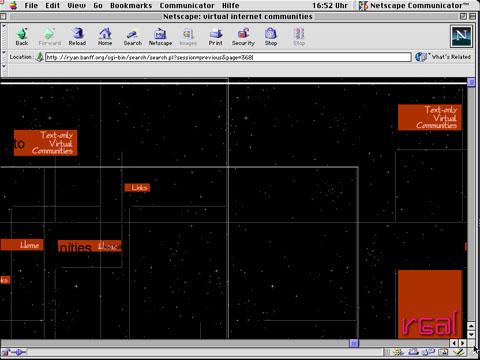Screen dimensions: 480x360
Task: Open the View menu
Action: click(x=76, y=6)
